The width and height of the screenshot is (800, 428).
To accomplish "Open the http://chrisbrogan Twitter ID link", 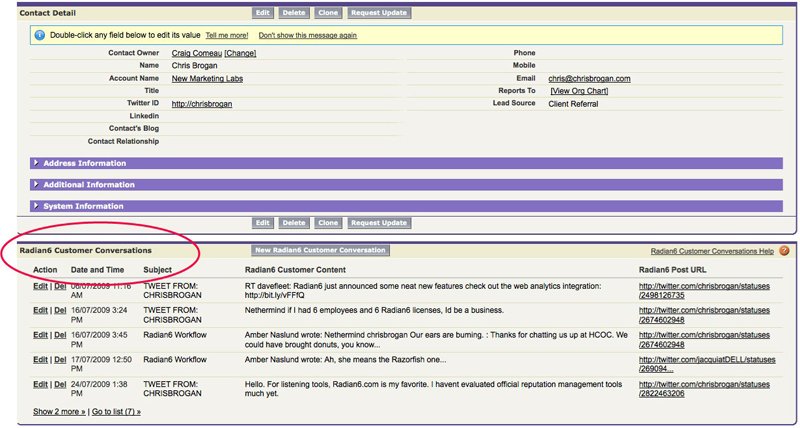I will click(x=202, y=104).
